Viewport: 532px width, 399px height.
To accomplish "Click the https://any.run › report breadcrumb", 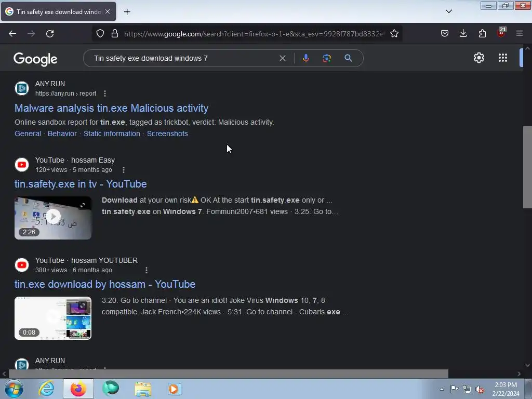I will (x=66, y=94).
